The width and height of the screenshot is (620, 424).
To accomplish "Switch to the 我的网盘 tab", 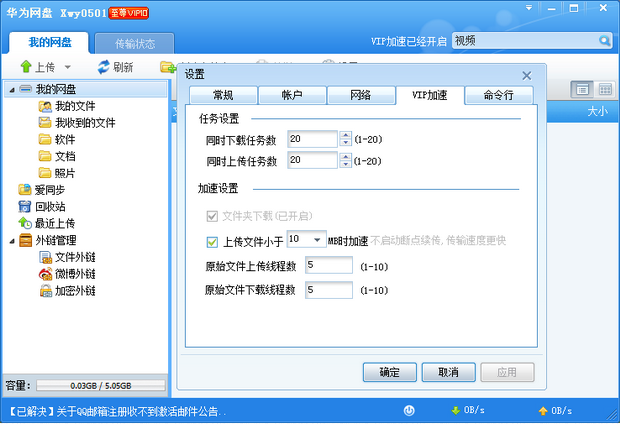I will [49, 42].
